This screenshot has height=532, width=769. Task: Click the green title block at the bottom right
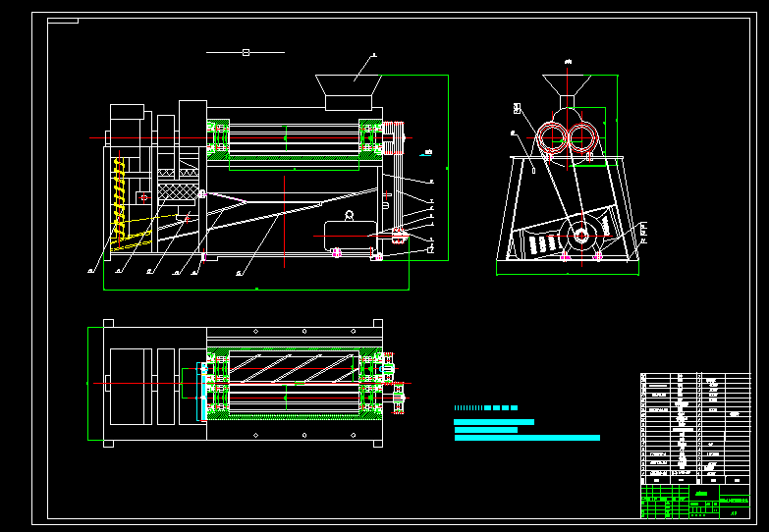[695, 502]
